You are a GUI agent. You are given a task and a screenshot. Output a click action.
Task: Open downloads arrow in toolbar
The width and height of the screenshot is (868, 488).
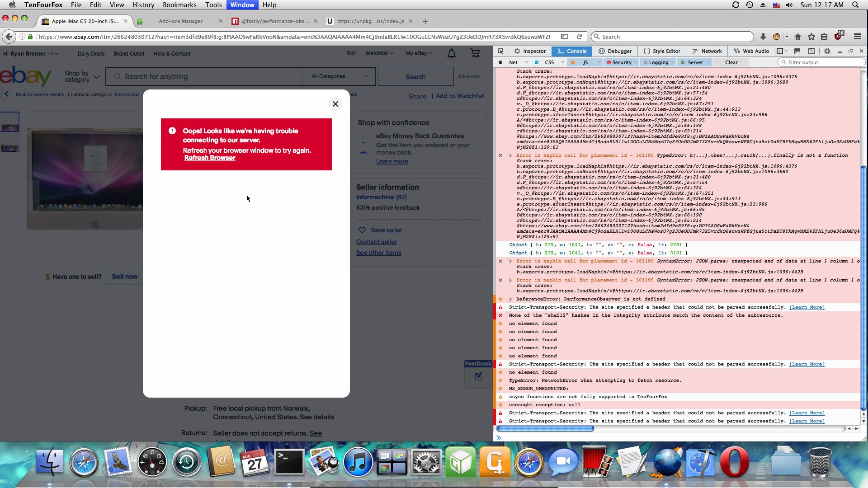click(x=763, y=37)
